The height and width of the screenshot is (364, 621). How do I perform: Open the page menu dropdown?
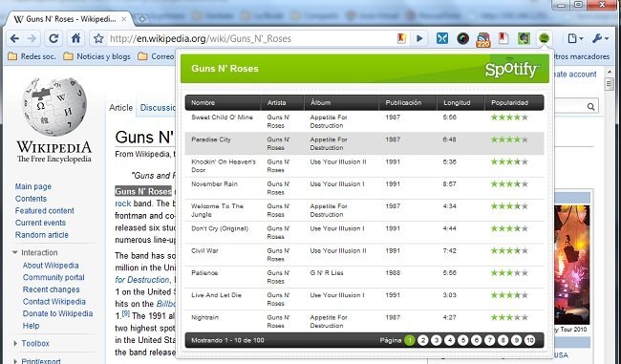tap(575, 38)
